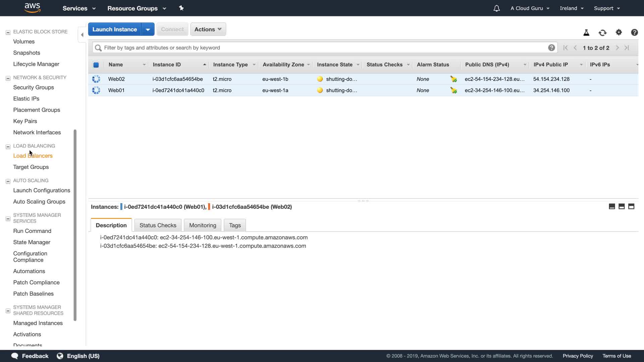Click the AWS logo home icon
This screenshot has width=644, height=362.
click(x=33, y=8)
